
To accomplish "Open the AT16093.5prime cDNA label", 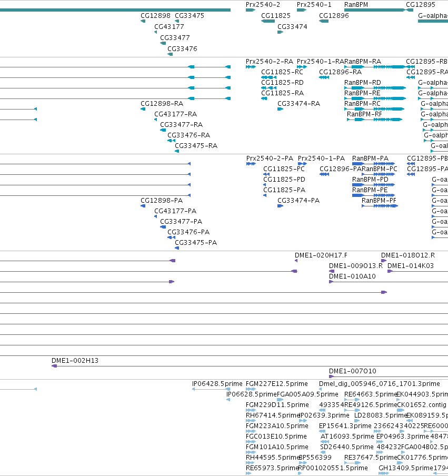I will click(x=347, y=436).
